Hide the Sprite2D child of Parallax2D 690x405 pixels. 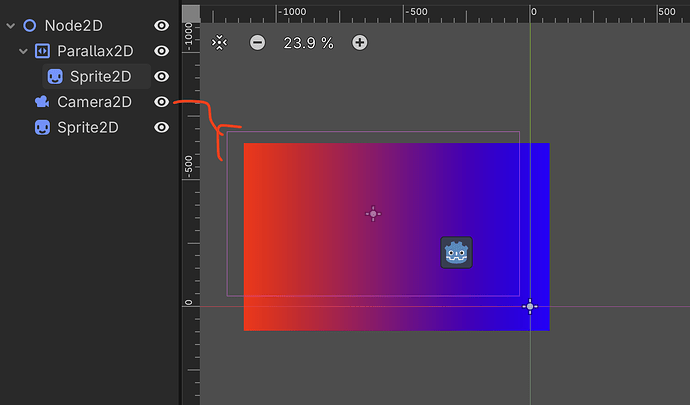[161, 77]
